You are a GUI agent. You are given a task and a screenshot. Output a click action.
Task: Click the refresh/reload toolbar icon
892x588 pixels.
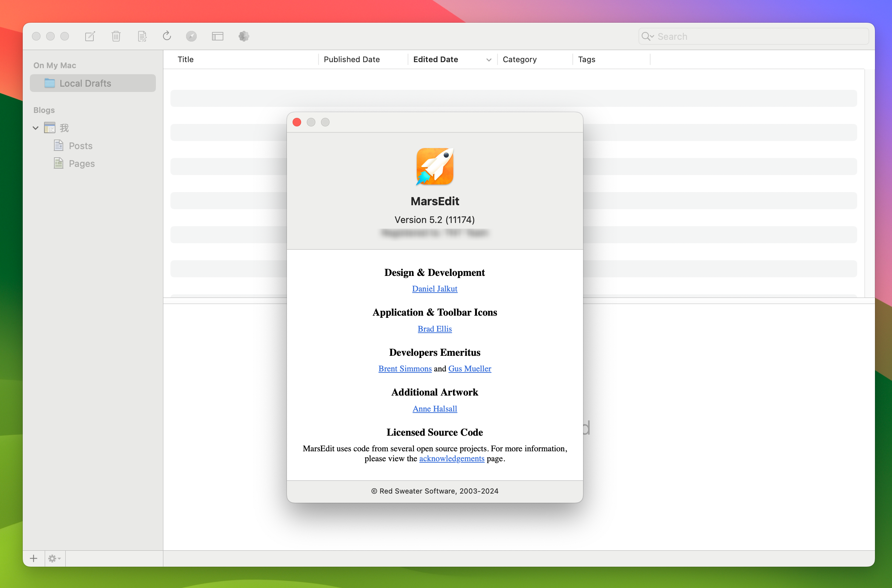click(x=167, y=36)
